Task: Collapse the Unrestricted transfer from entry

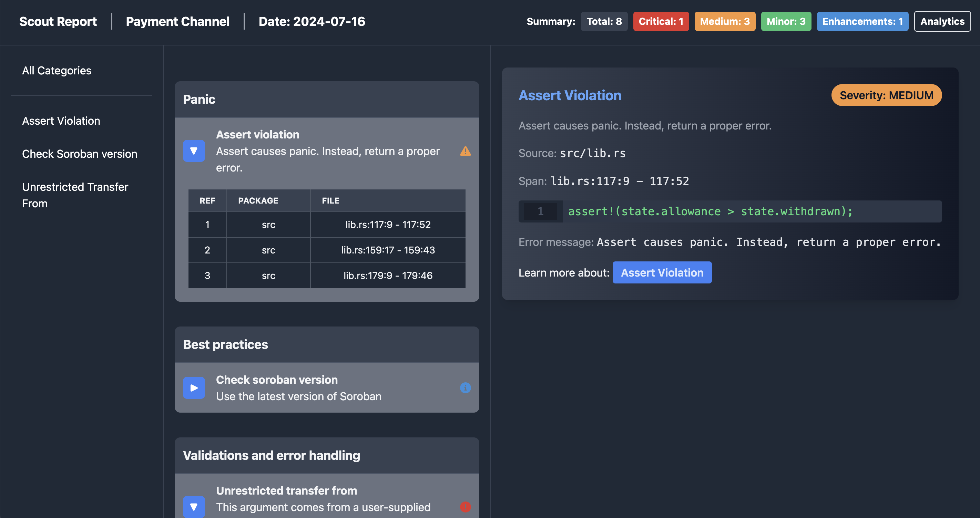Action: [194, 507]
